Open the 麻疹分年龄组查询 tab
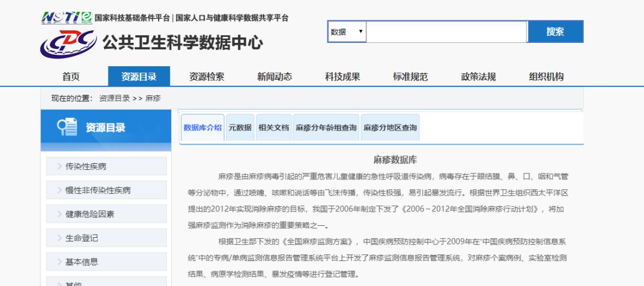The height and width of the screenshot is (286, 644). (x=326, y=128)
